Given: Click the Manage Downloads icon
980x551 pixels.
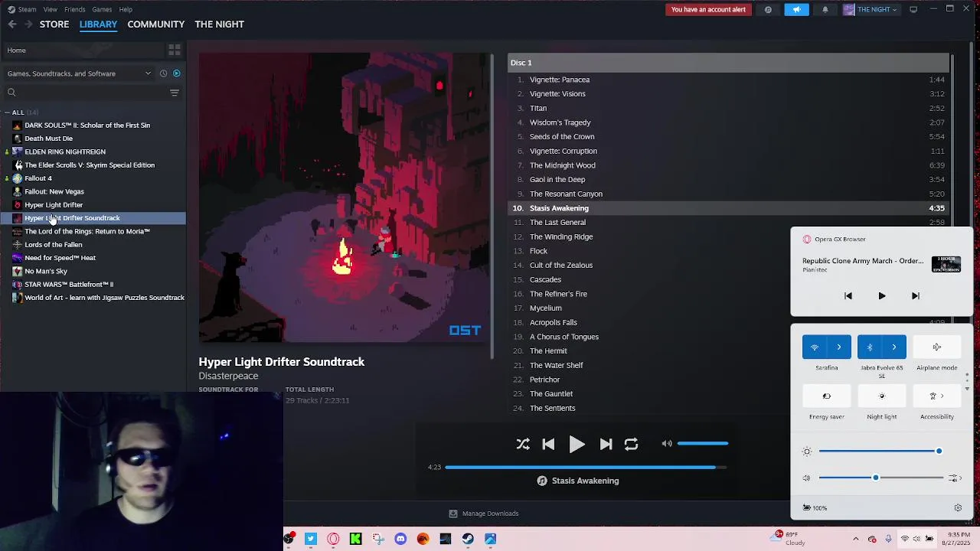Looking at the screenshot, I should [453, 514].
